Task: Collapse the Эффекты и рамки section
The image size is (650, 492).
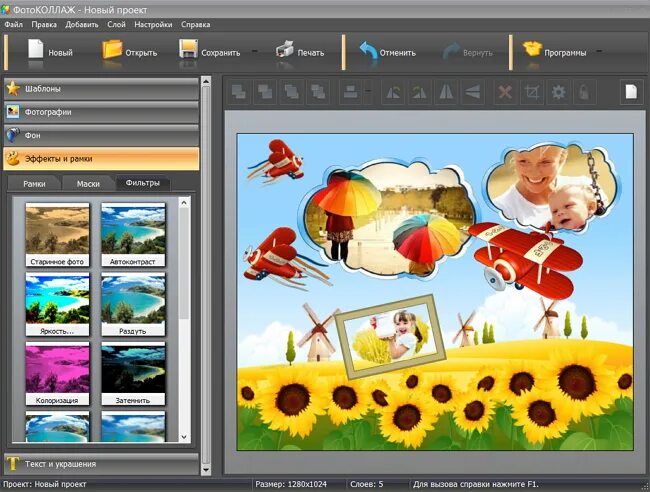Action: (101, 159)
